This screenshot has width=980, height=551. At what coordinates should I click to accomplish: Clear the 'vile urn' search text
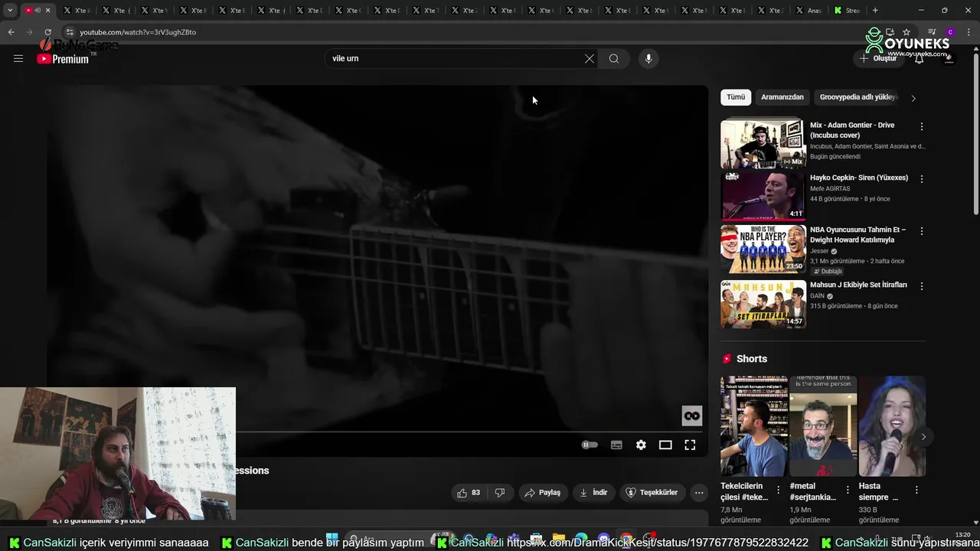(590, 59)
